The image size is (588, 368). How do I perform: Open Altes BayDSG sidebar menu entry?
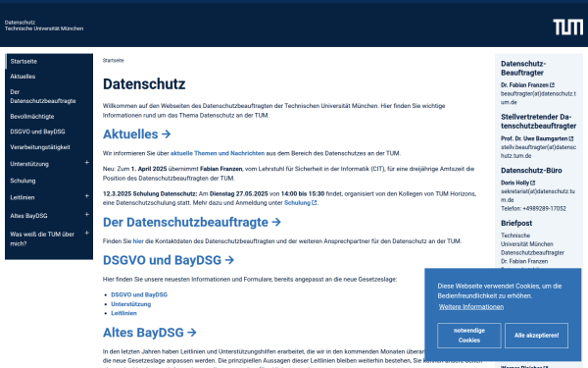coord(28,216)
